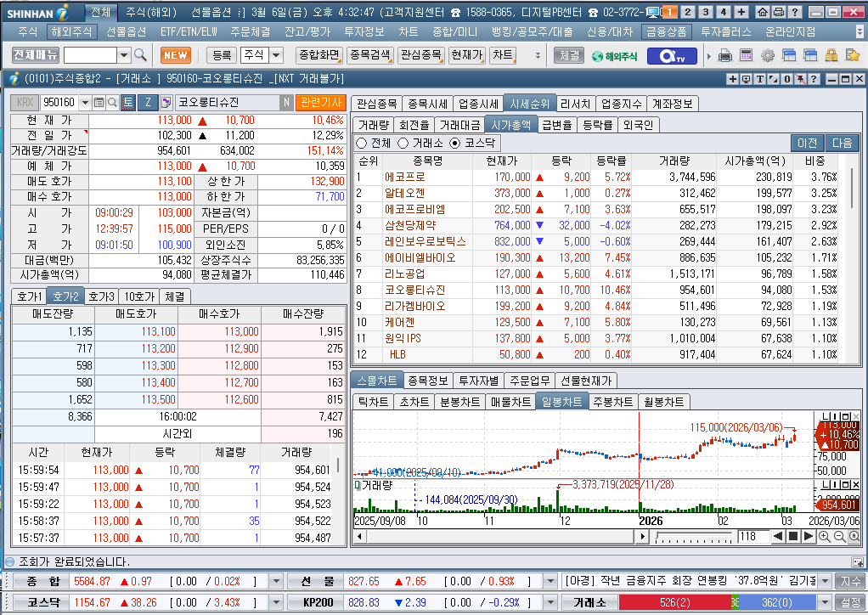Open the home icon in title bar
The height and width of the screenshot is (615, 868).
click(x=763, y=12)
